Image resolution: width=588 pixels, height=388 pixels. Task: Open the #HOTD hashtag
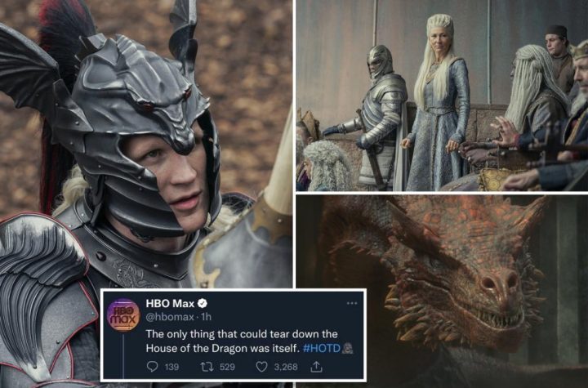(x=322, y=348)
